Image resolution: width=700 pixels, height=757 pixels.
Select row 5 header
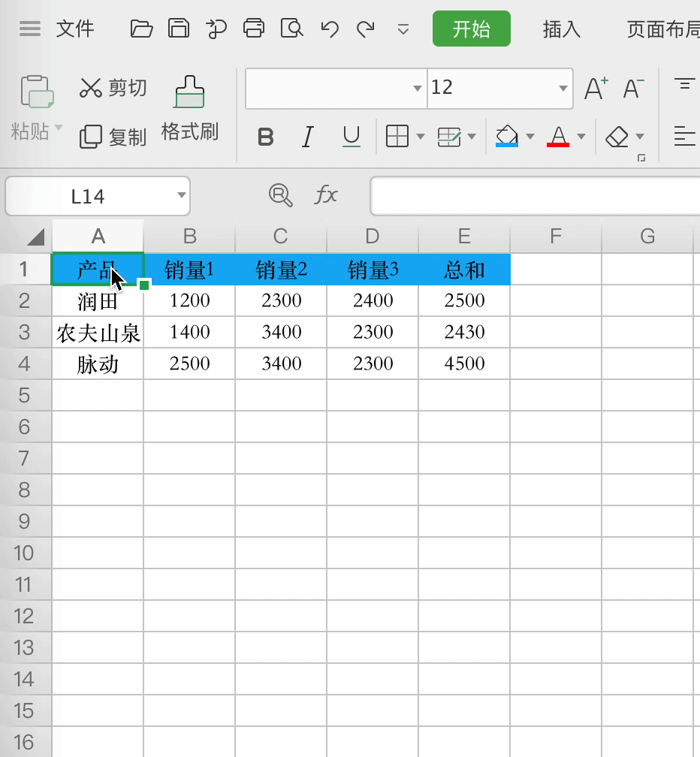coord(25,395)
